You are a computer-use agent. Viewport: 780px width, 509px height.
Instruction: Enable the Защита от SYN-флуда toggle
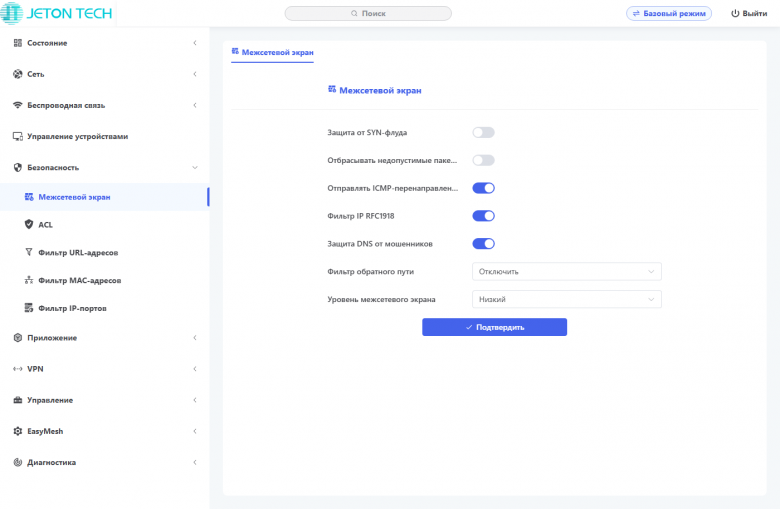click(483, 132)
